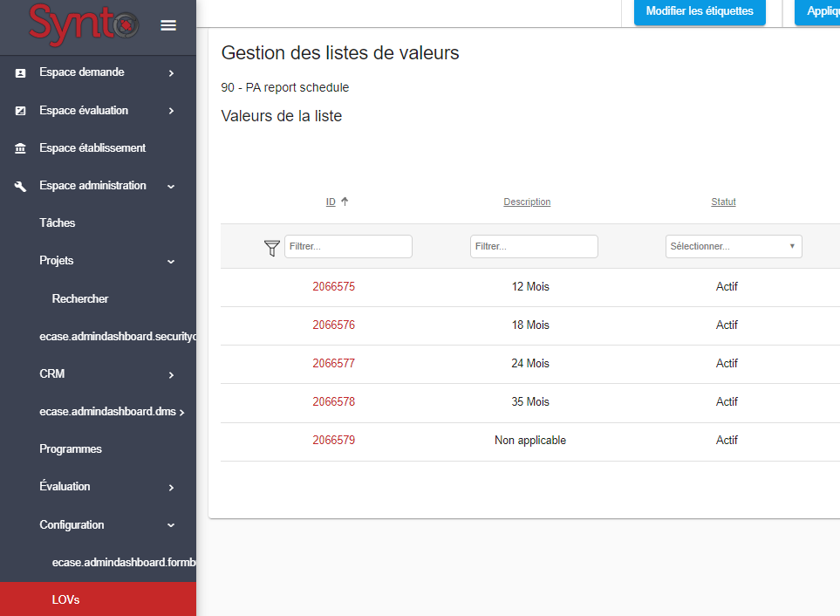
Task: Click Actif status in 12 Mois row
Action: click(x=727, y=286)
